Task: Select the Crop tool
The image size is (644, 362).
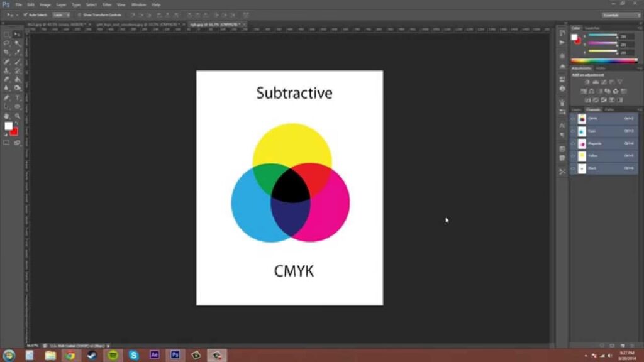Action: point(7,52)
